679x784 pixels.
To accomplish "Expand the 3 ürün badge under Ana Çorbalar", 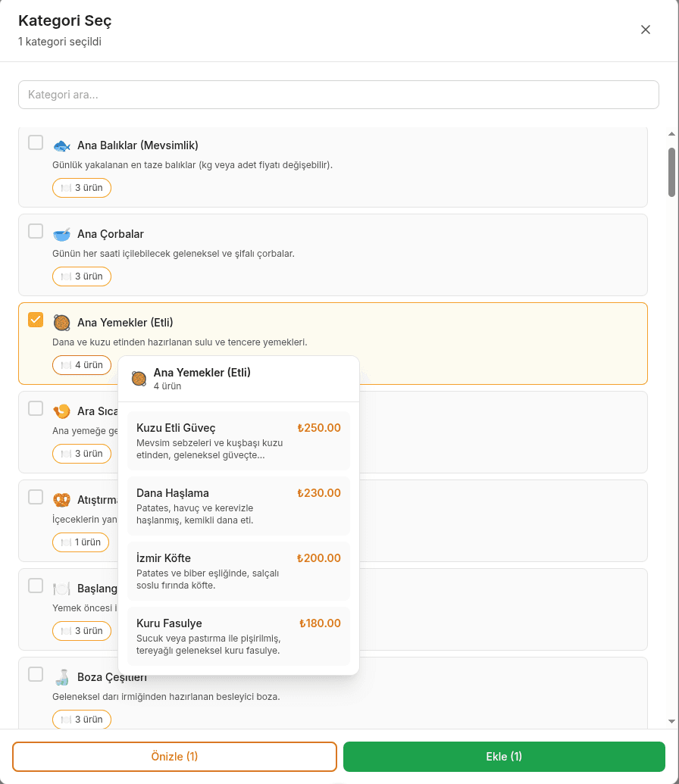I will point(82,276).
